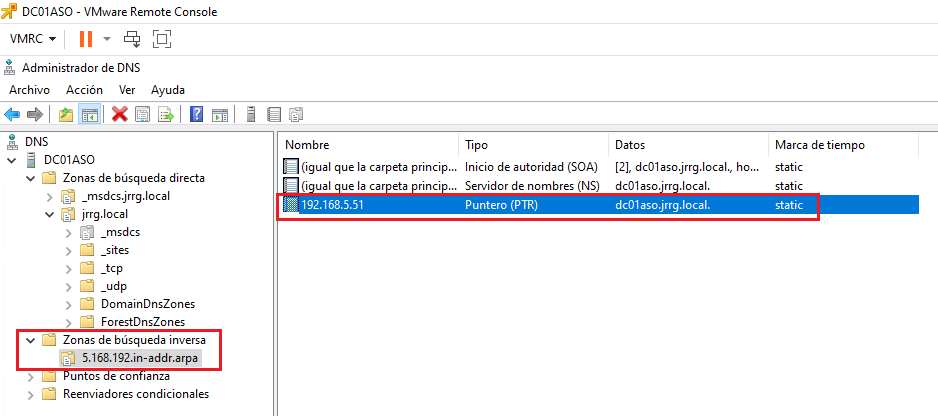Open the power options arrow beside pause
Viewport: 938px width, 416px height.
[107, 40]
